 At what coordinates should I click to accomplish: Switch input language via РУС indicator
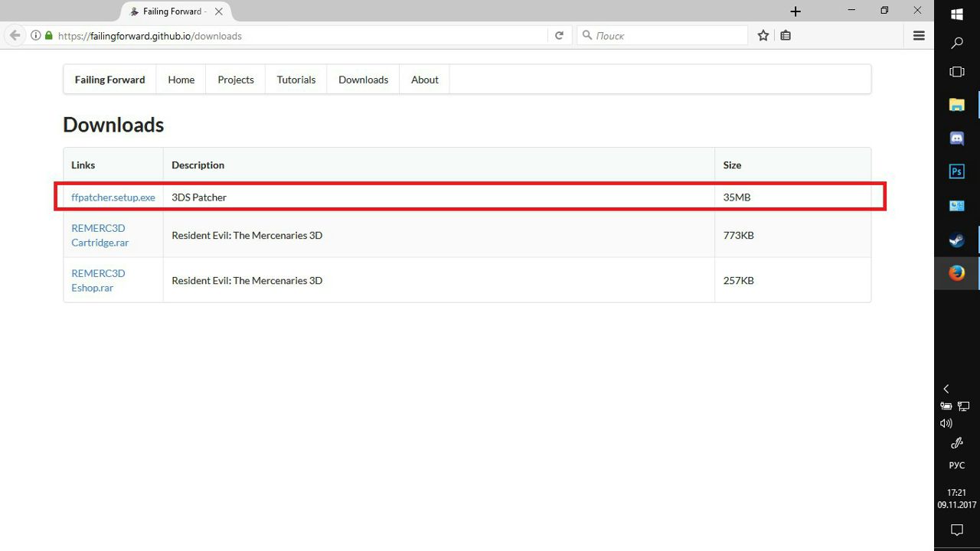[956, 465]
